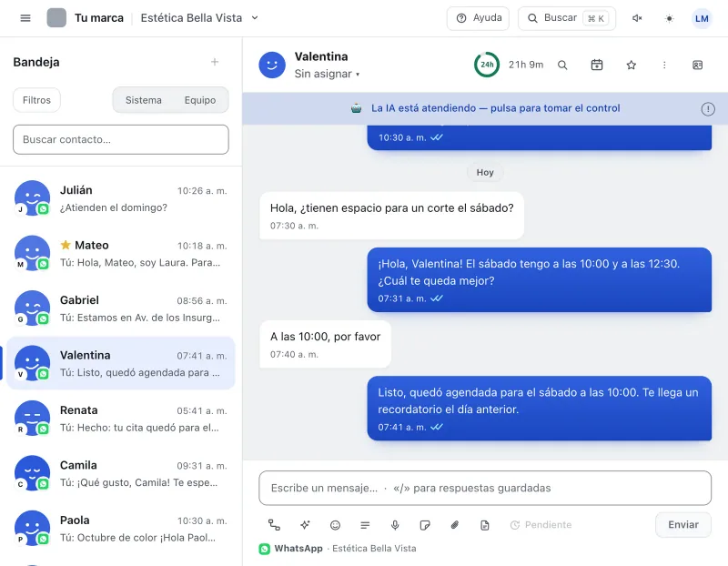This screenshot has width=728, height=566.
Task: Add a new conversation with plus icon
Action: pyautogui.click(x=215, y=62)
